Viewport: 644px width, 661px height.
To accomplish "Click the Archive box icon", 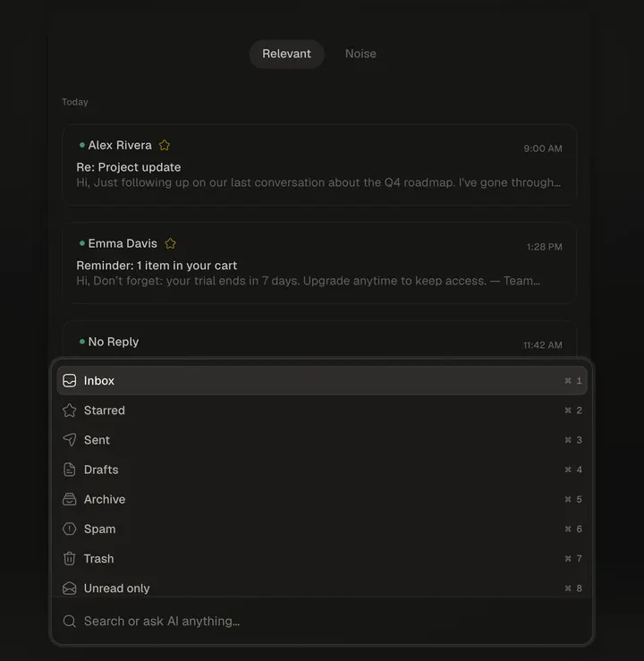I will [x=70, y=499].
